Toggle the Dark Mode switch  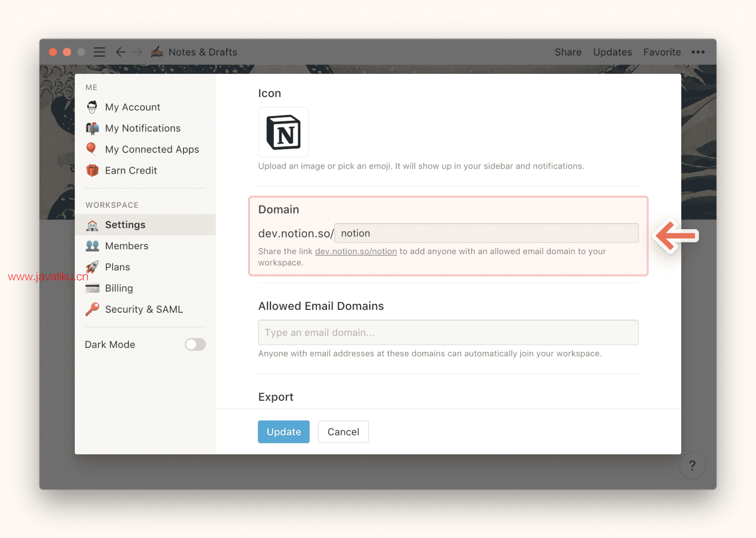[x=195, y=344]
